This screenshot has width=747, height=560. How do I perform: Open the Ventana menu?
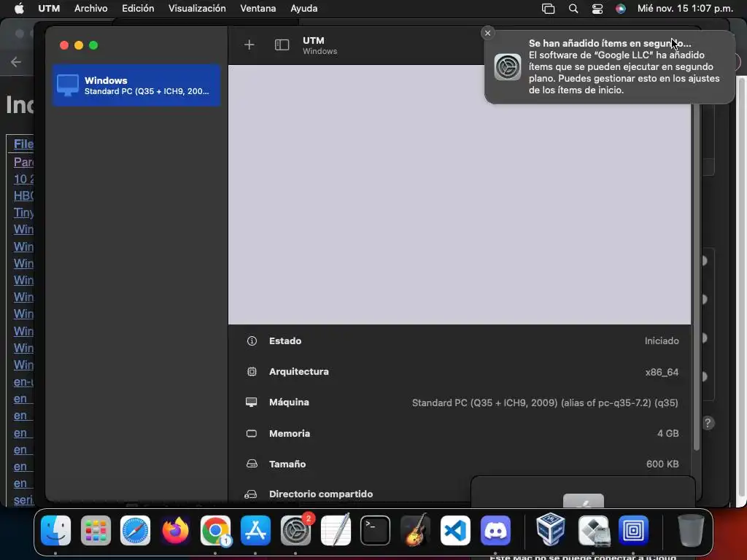tap(258, 9)
